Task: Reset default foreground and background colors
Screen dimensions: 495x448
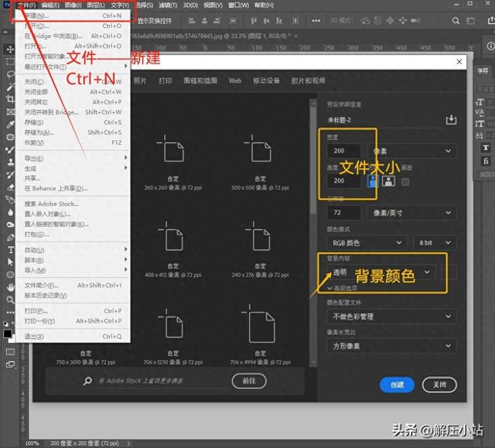Action: tap(5, 323)
